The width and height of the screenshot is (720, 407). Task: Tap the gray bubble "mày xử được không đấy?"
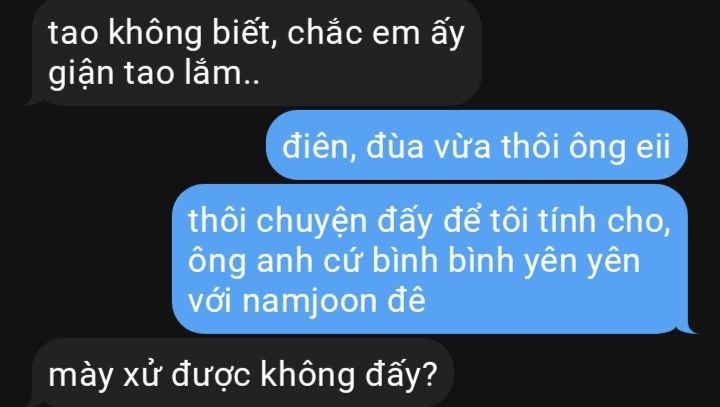[243, 373]
